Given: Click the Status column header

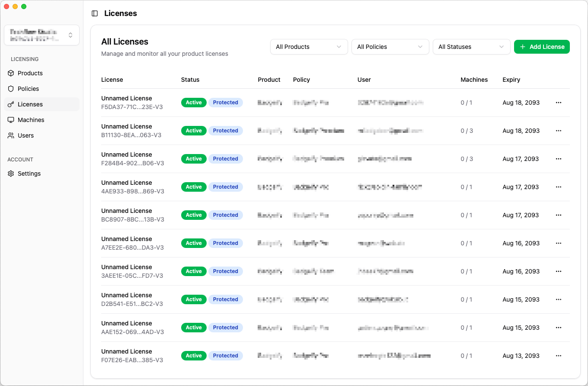Looking at the screenshot, I should [x=190, y=80].
